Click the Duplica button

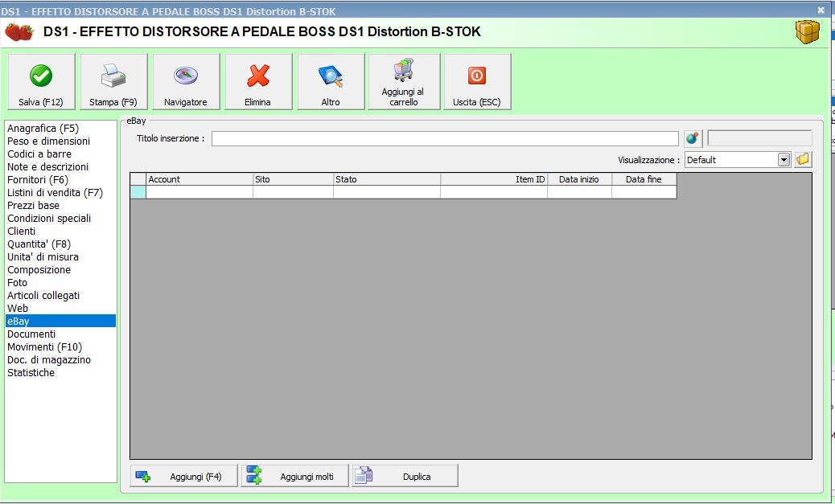click(x=405, y=476)
